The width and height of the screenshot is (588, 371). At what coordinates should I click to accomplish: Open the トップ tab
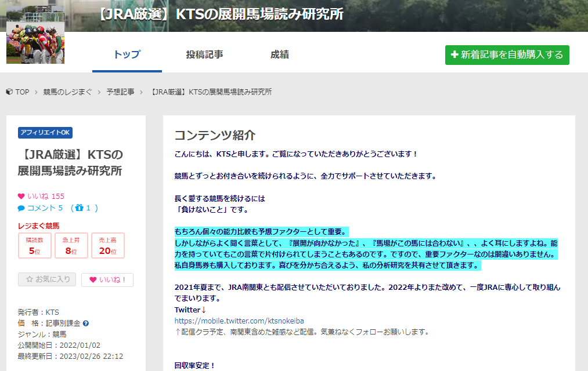coord(127,54)
